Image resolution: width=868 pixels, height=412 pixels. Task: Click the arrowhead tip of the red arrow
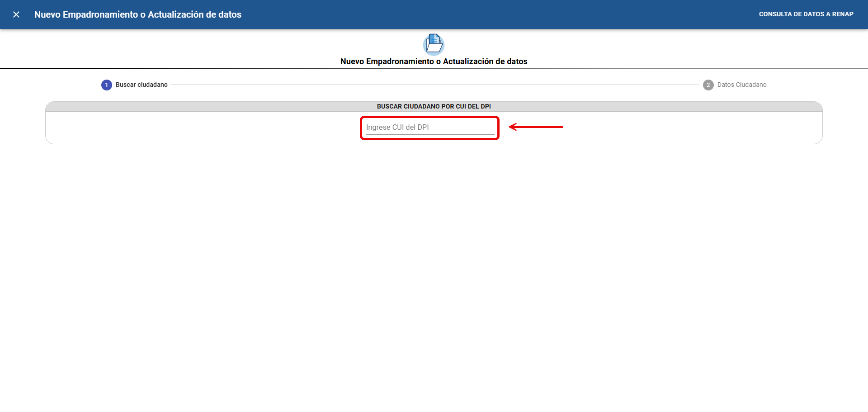coord(511,127)
